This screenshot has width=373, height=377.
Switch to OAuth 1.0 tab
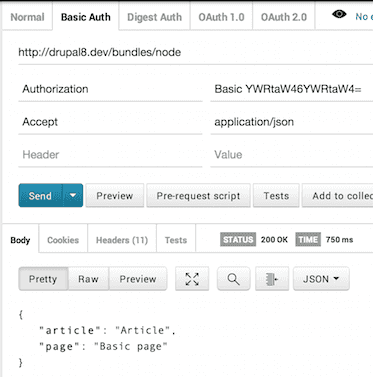tap(221, 17)
